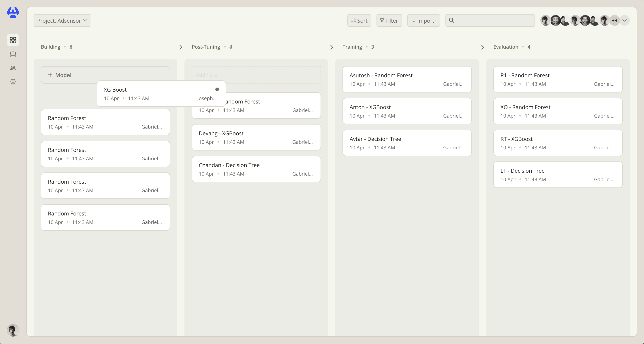Image resolution: width=644 pixels, height=344 pixels.
Task: Open the Project: Adsensor dropdown
Action: (62, 21)
